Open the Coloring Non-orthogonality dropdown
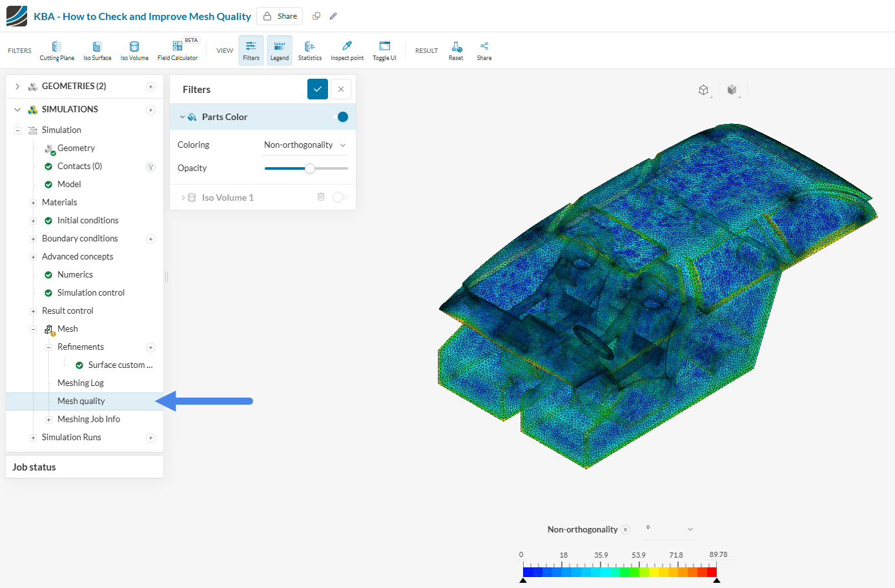This screenshot has height=588, width=895. pos(305,145)
